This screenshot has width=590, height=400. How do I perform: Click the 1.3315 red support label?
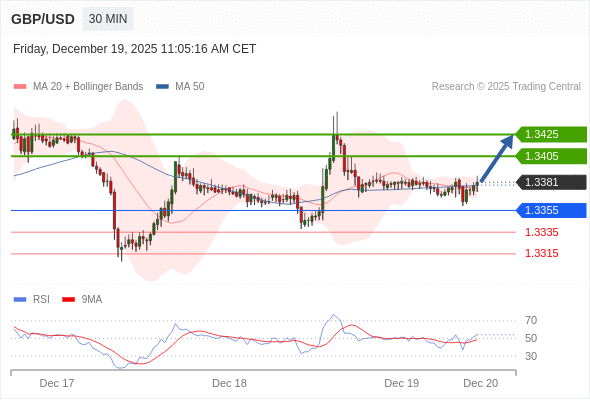click(541, 253)
